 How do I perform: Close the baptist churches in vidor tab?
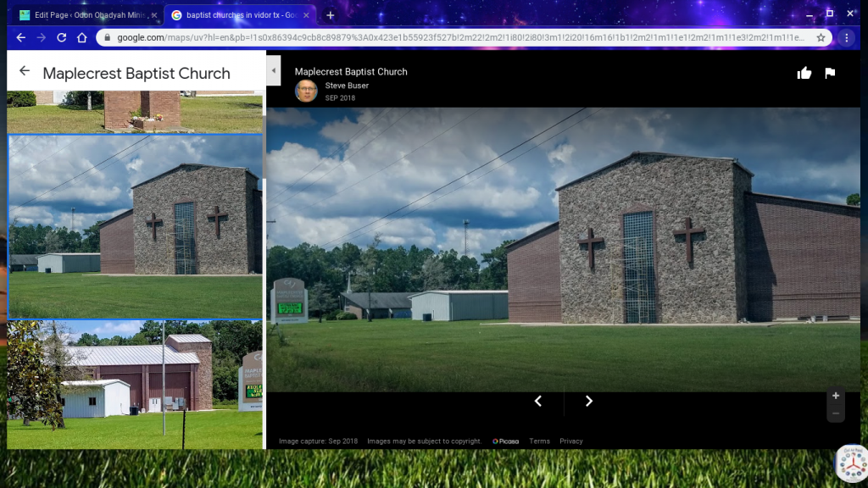[306, 15]
